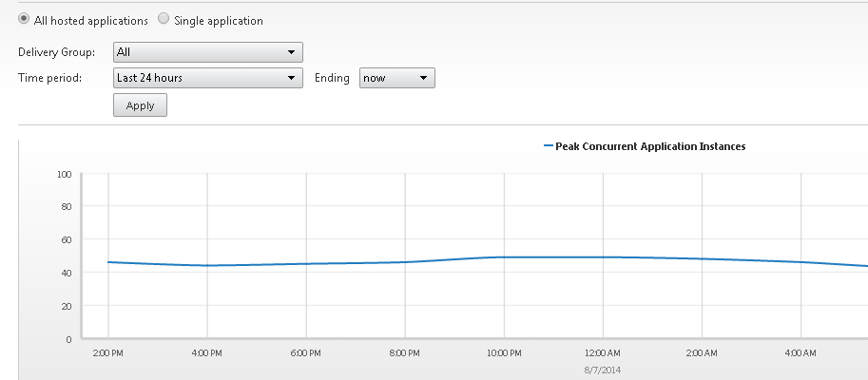Click the 8/7/2014 date label under the chart

pyautogui.click(x=603, y=369)
